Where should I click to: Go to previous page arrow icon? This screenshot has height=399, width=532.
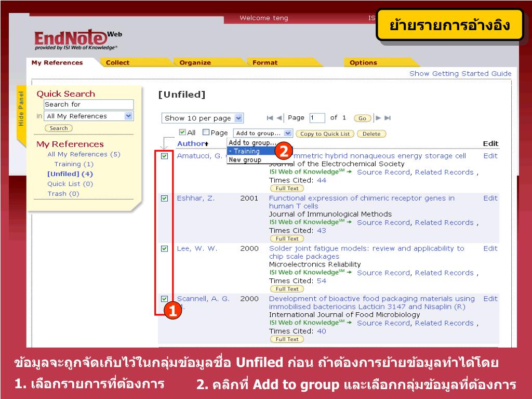pyautogui.click(x=279, y=118)
